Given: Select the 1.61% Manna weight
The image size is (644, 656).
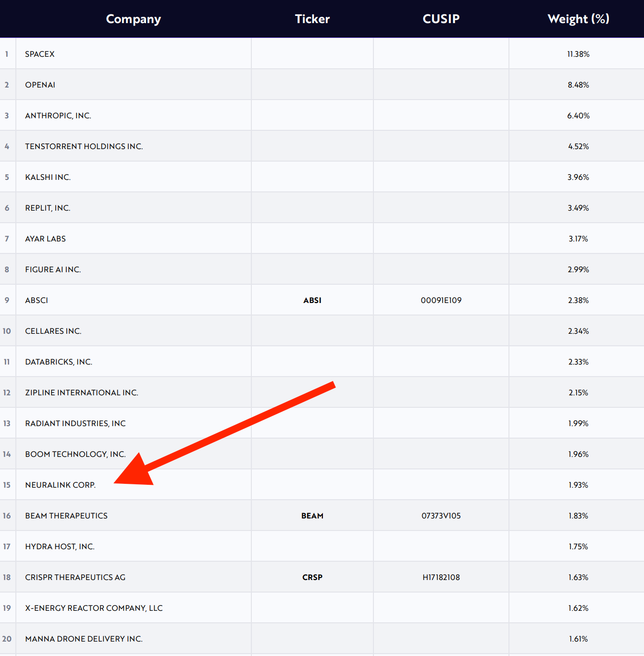Looking at the screenshot, I should click(x=578, y=639).
